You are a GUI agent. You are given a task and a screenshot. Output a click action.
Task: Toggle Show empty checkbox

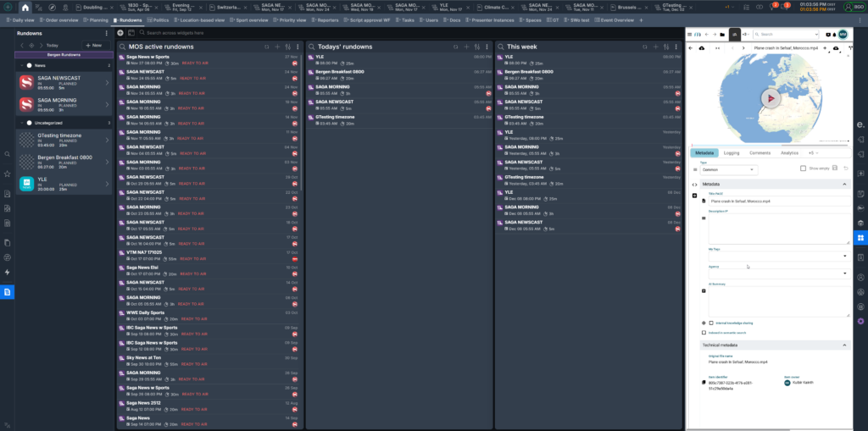(x=803, y=169)
